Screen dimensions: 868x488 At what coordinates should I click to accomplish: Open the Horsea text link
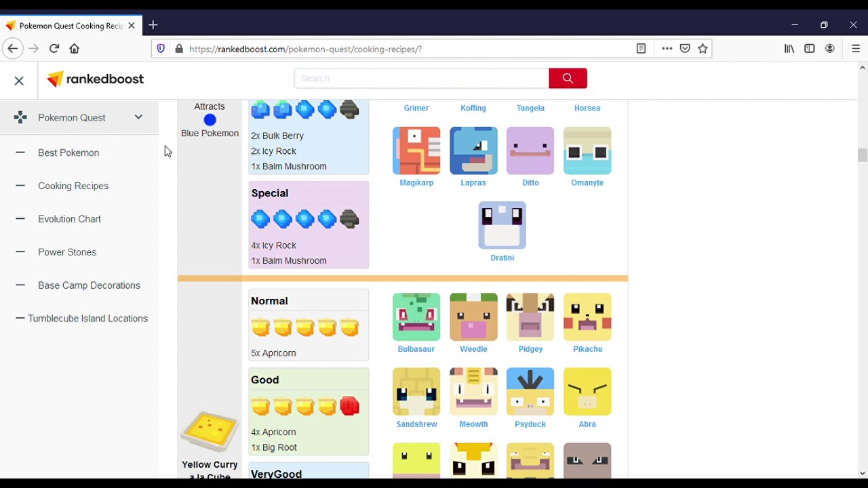tap(587, 108)
